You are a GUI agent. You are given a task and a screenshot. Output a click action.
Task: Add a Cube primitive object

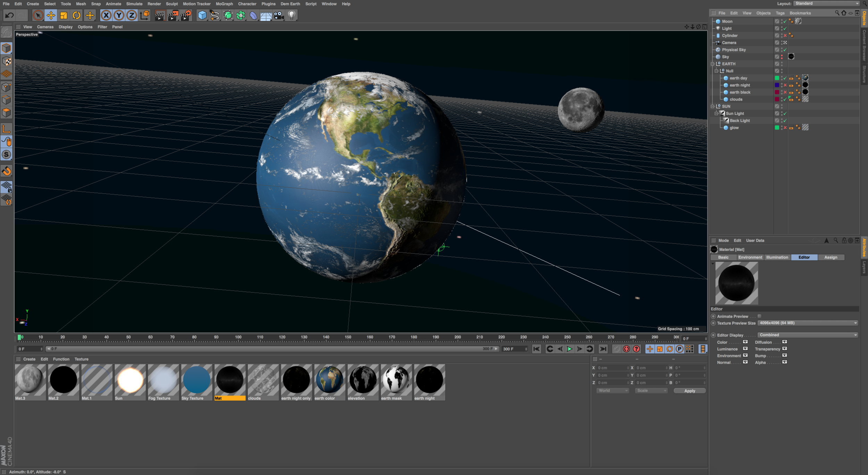click(202, 15)
